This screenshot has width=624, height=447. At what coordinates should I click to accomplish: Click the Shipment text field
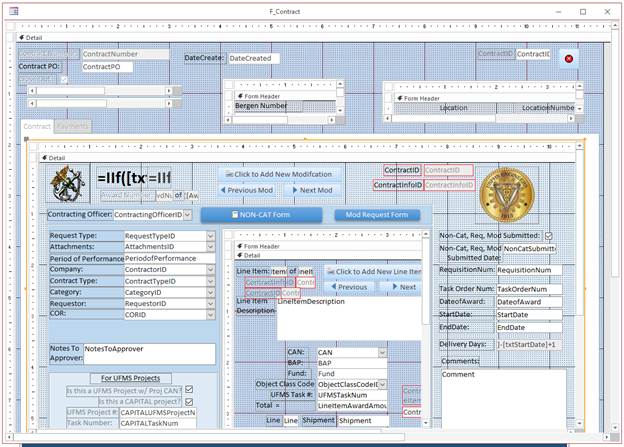pyautogui.click(x=363, y=421)
